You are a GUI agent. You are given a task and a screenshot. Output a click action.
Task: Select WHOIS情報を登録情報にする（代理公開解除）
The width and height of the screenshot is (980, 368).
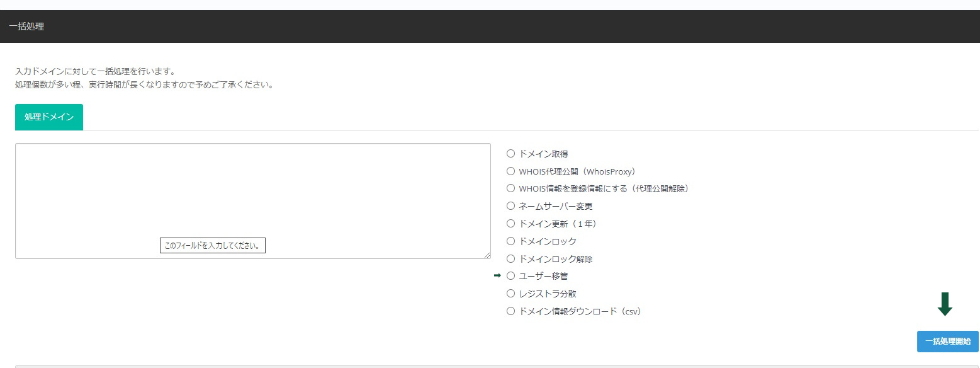(x=510, y=188)
